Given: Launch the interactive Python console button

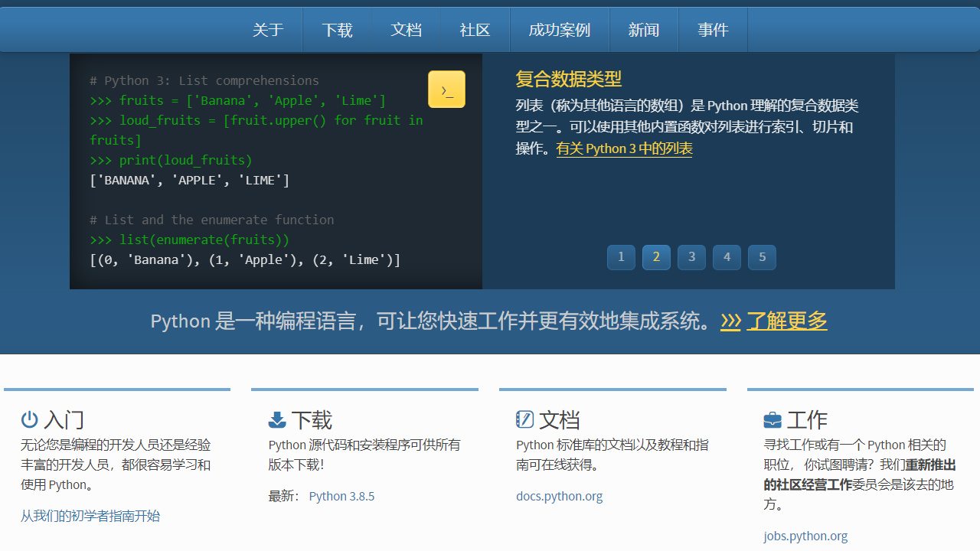Looking at the screenshot, I should click(446, 89).
